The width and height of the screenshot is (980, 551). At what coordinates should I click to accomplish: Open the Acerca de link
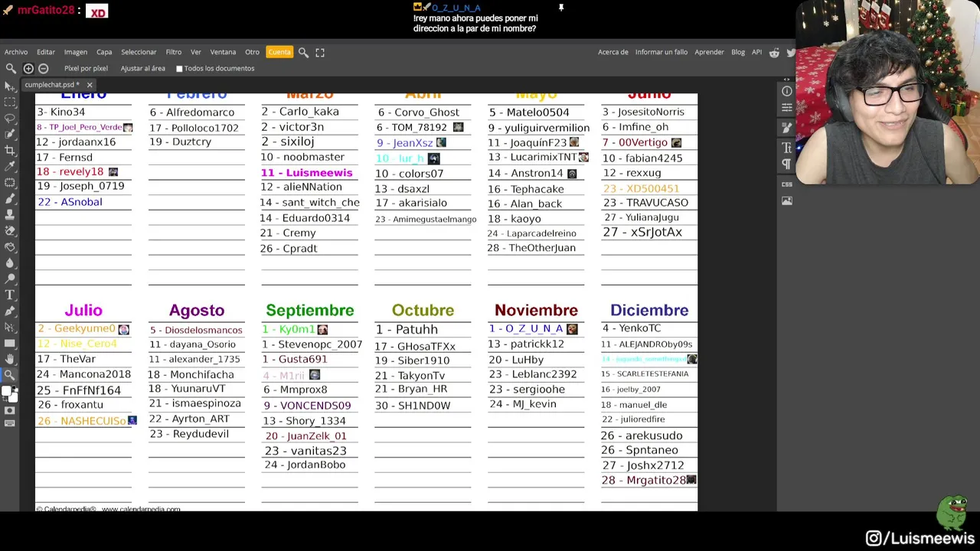coord(613,52)
